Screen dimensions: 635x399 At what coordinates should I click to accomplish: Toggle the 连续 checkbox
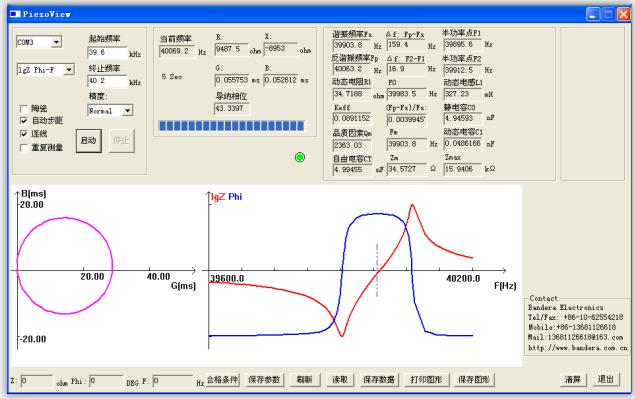point(24,134)
